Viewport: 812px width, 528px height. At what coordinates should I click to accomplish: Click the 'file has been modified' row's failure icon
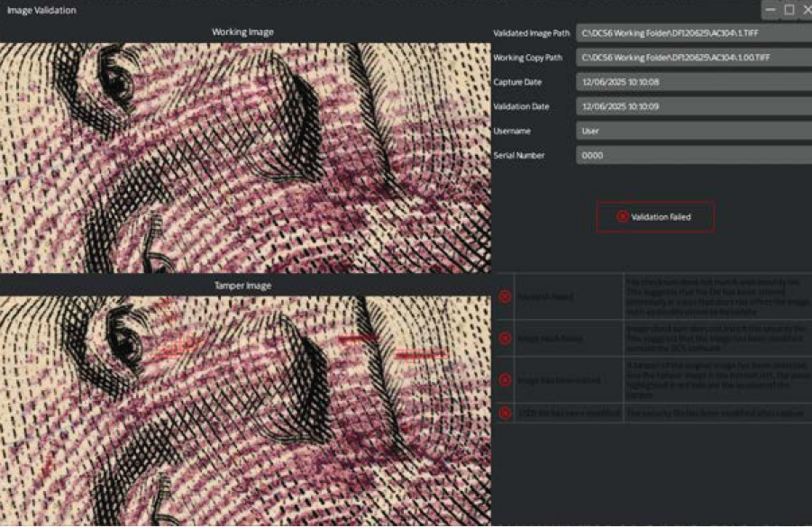pos(505,413)
